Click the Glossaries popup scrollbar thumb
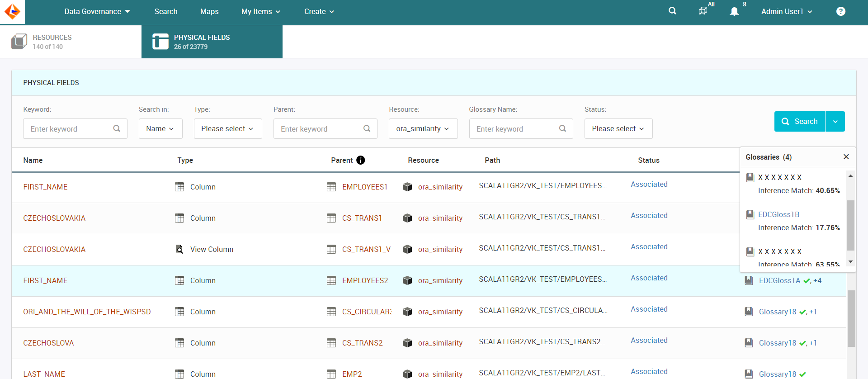Image resolution: width=868 pixels, height=379 pixels. pyautogui.click(x=850, y=225)
